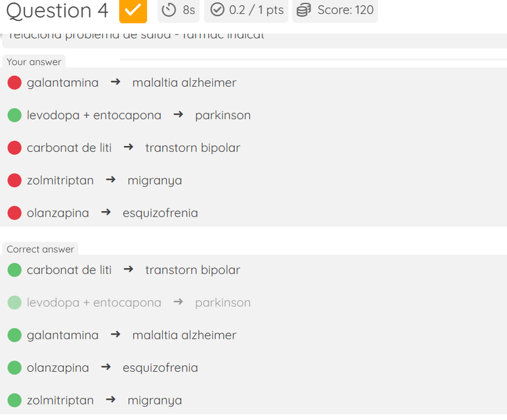Click the coins icon beside Score: 120
Image resolution: width=507 pixels, height=420 pixels.
304,10
